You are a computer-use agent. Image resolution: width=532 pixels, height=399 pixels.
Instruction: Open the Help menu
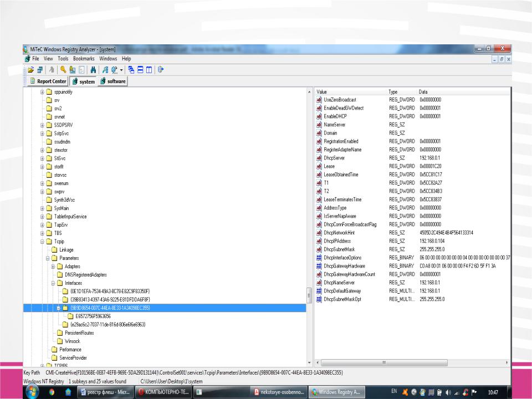(x=126, y=59)
